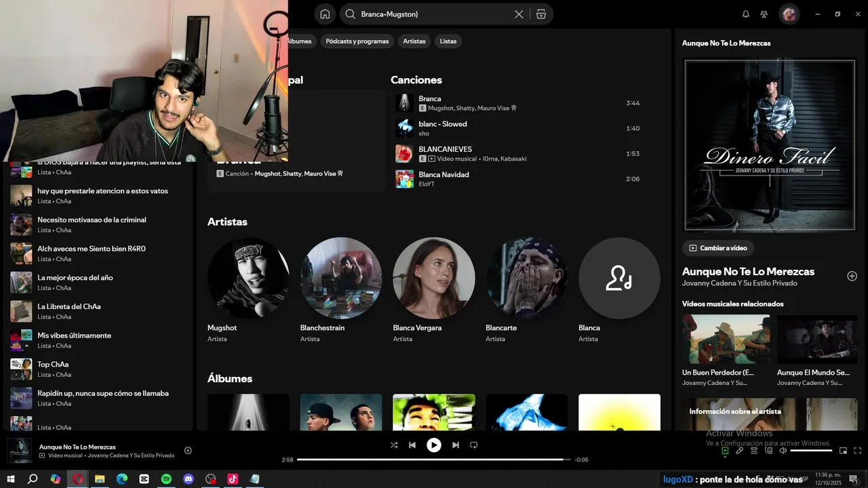The width and height of the screenshot is (868, 488).
Task: Open the Windows Start button
Action: 11,479
